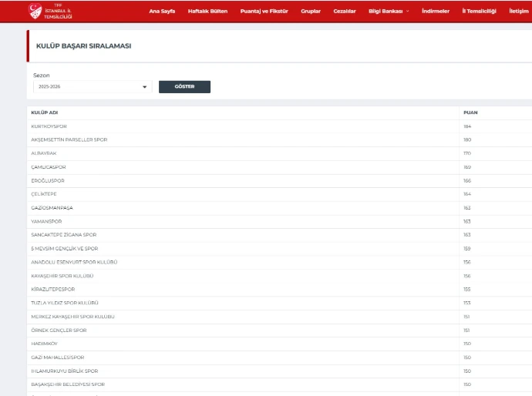Click İl Temsilciliği in the navigation bar

(479, 11)
